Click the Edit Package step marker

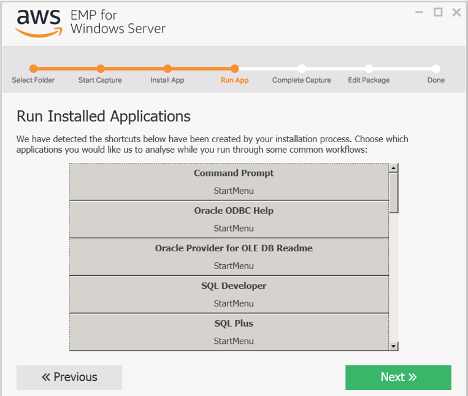(369, 69)
